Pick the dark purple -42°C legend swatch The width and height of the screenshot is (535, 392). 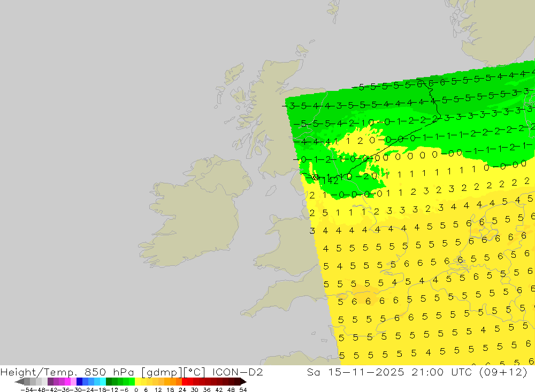pos(50,382)
